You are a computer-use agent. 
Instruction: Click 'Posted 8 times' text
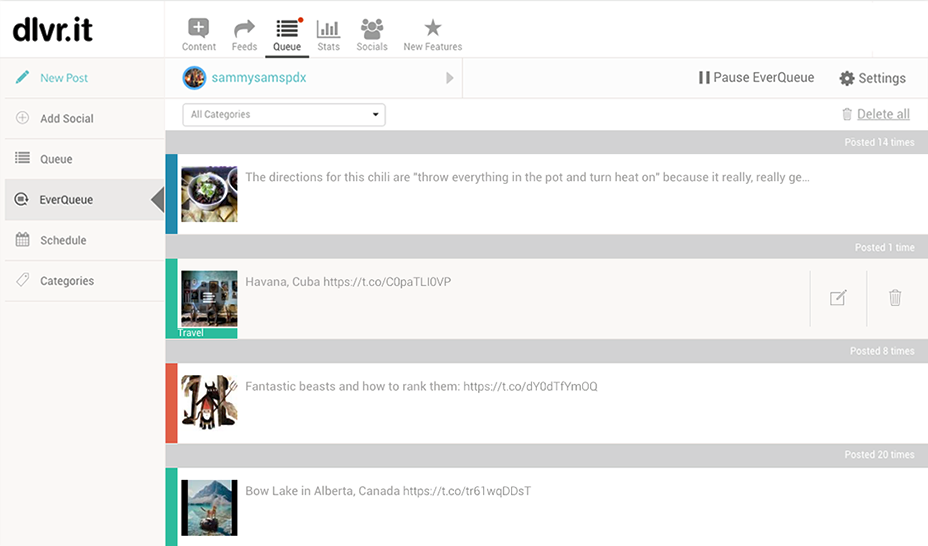click(x=882, y=351)
